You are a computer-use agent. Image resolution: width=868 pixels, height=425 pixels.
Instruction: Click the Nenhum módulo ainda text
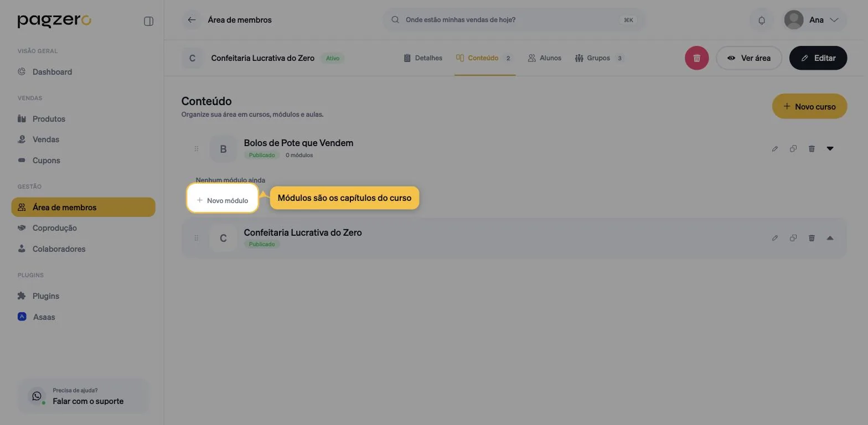coord(230,180)
